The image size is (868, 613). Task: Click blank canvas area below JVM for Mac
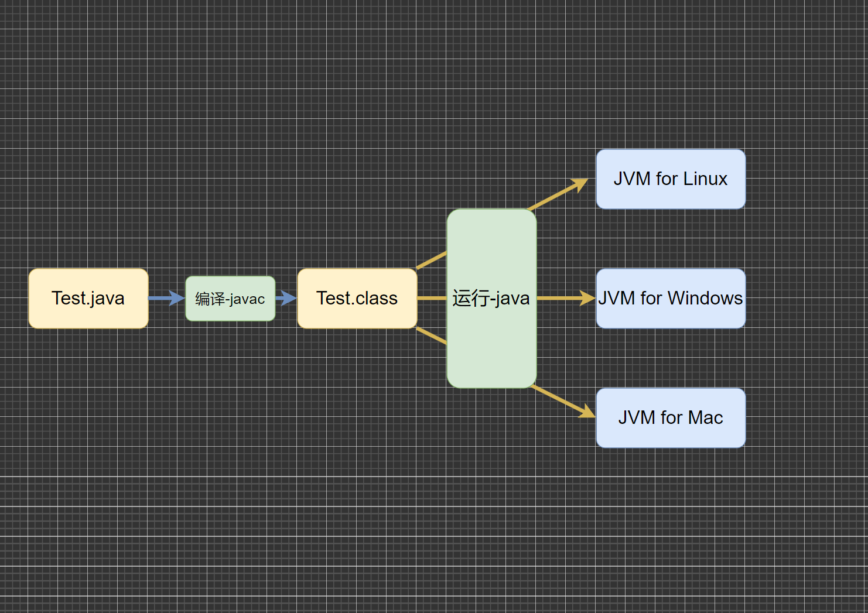[670, 527]
